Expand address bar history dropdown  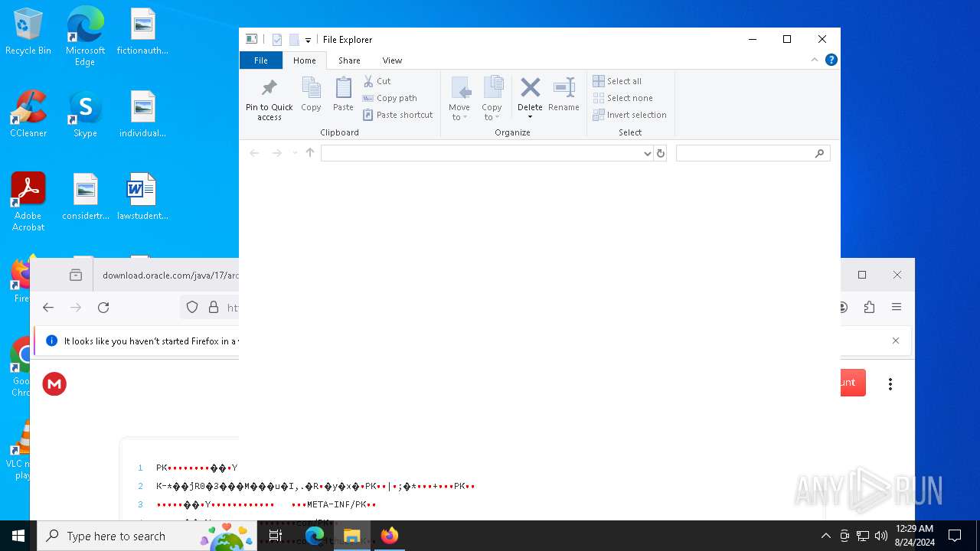coord(648,153)
